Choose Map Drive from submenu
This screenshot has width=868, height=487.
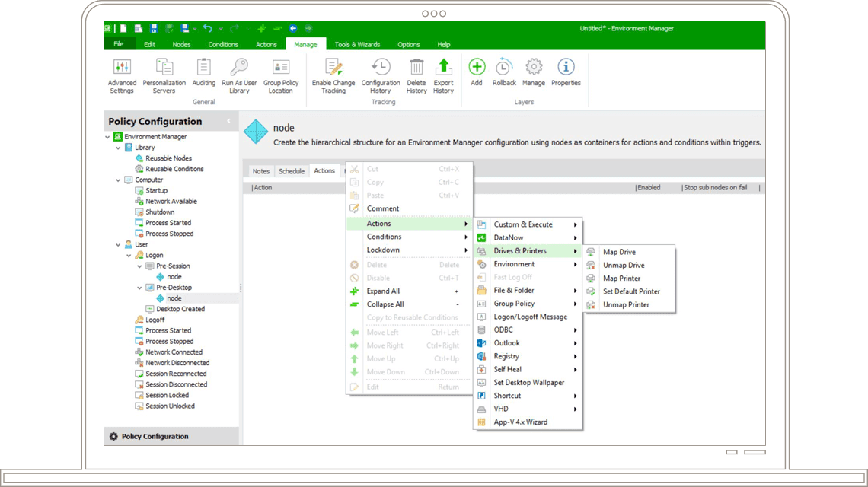pos(630,252)
